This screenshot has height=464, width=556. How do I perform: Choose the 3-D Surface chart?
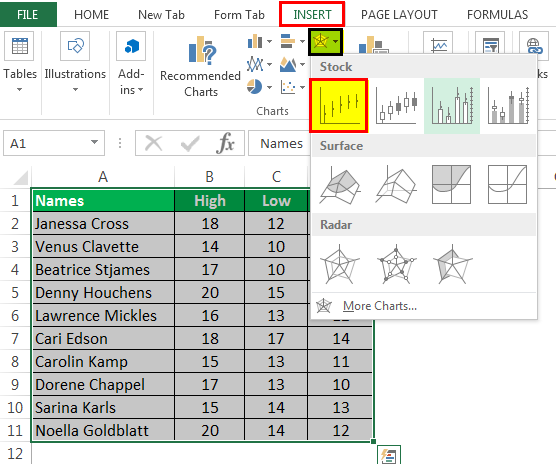point(339,185)
